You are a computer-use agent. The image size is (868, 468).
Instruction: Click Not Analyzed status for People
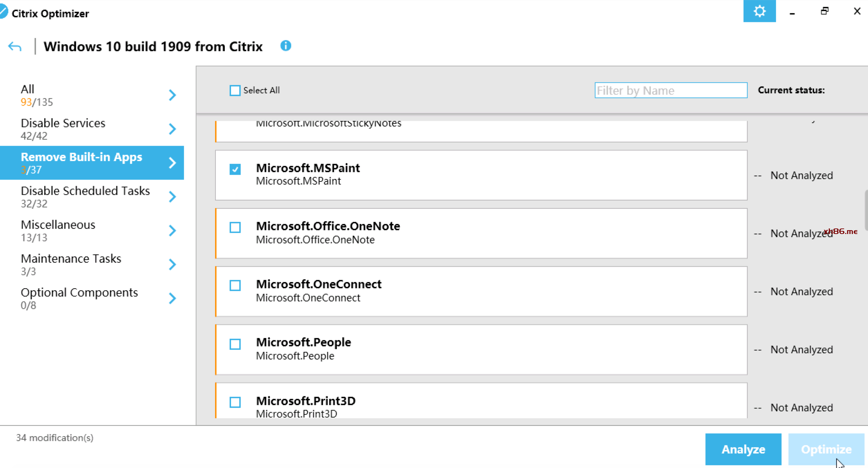[x=802, y=350]
